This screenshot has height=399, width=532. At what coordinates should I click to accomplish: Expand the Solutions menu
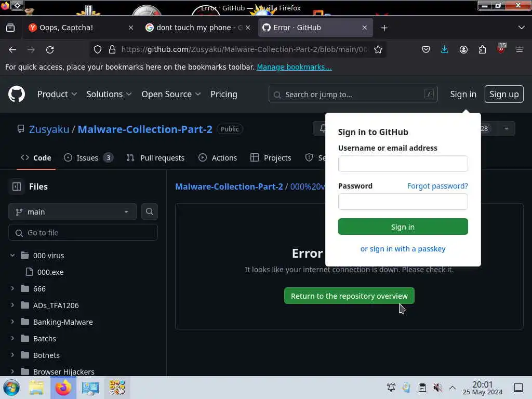109,94
